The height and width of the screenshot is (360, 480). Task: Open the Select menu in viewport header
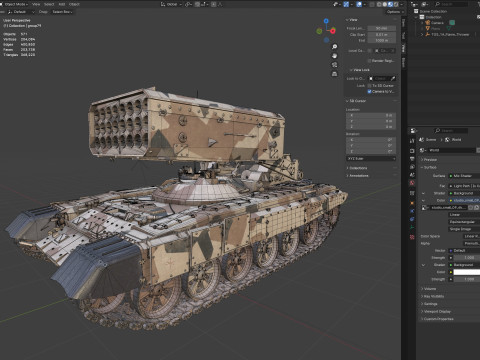[x=49, y=4]
